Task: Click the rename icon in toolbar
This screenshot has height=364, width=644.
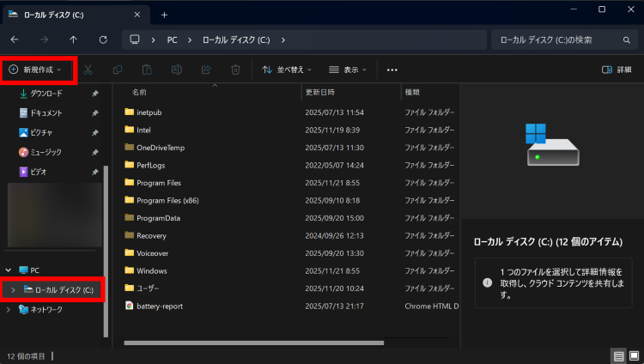Action: click(x=176, y=70)
